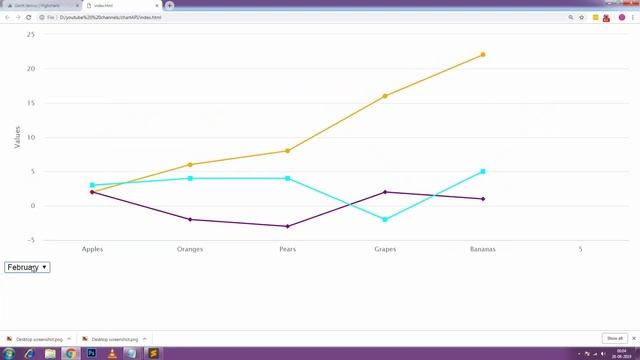Click the Grapes x-axis label
Image resolution: width=640 pixels, height=360 pixels.
click(x=385, y=249)
